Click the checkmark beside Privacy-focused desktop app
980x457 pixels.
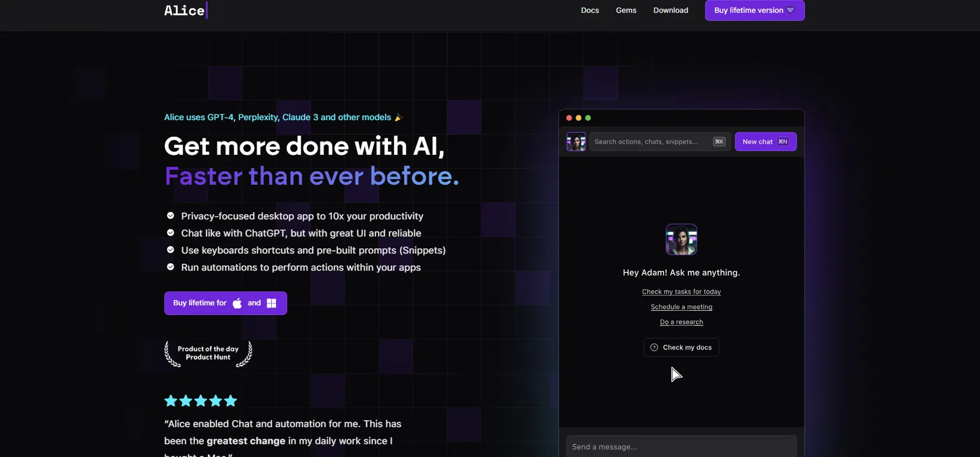(170, 215)
